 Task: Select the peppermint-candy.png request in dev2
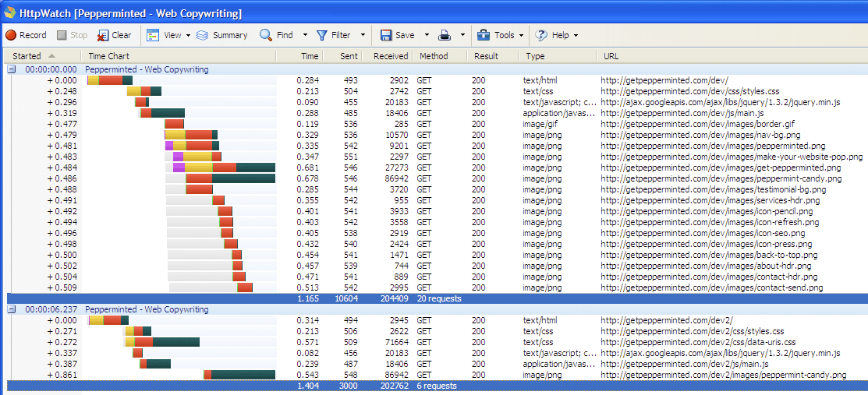[x=723, y=375]
